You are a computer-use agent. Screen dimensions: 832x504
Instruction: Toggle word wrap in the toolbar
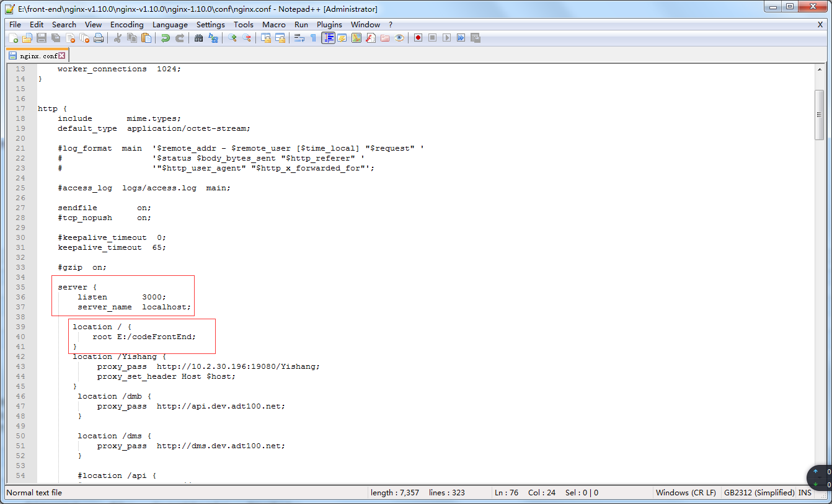299,38
